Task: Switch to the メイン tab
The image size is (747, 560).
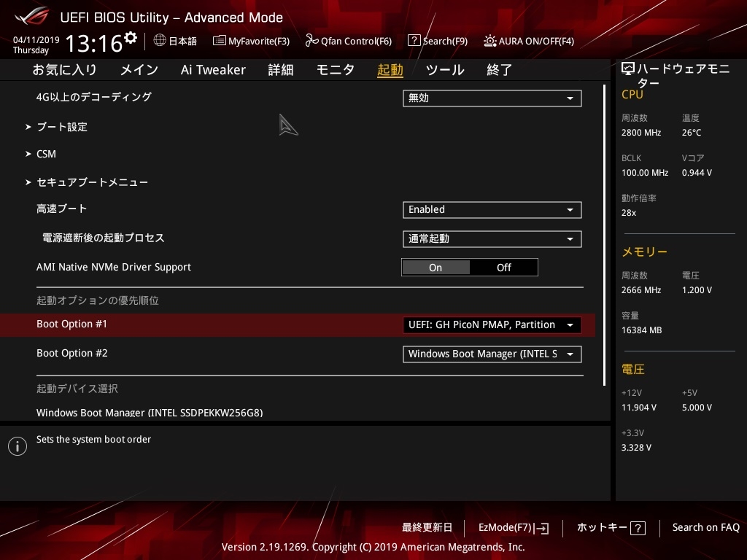Action: [x=139, y=70]
